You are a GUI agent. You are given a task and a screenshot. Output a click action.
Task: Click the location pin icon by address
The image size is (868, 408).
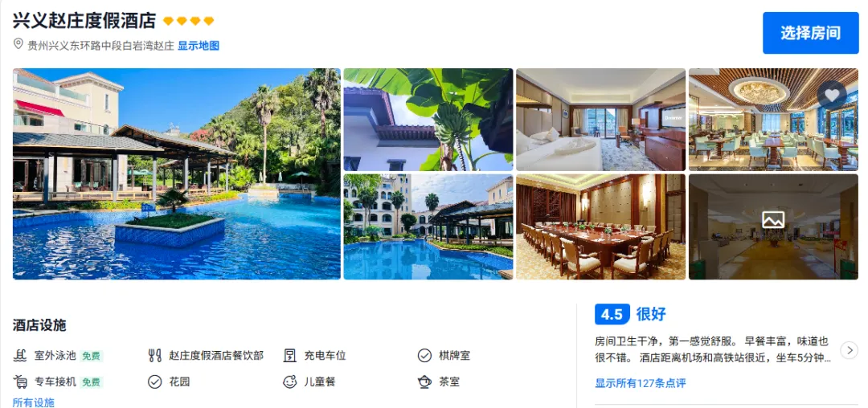18,44
